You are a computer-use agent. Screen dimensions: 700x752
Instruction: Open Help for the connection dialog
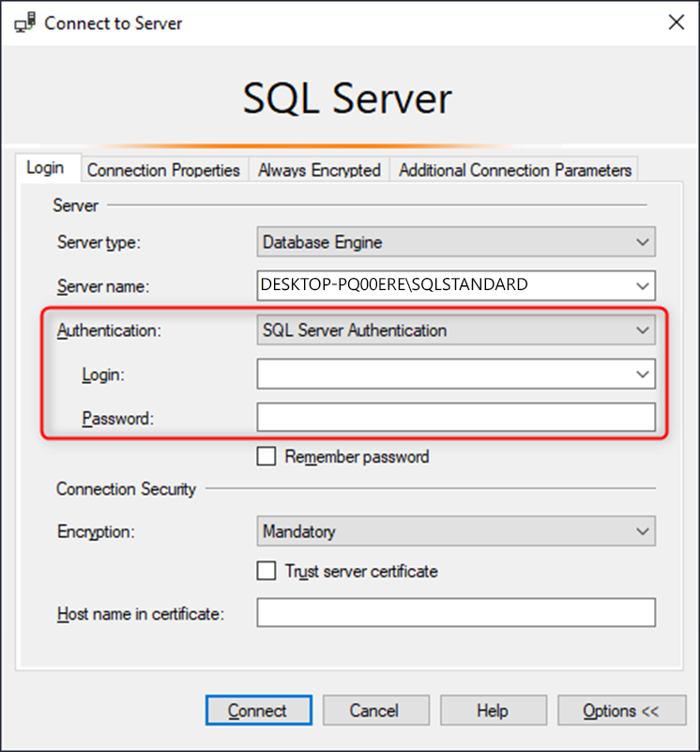[x=492, y=711]
